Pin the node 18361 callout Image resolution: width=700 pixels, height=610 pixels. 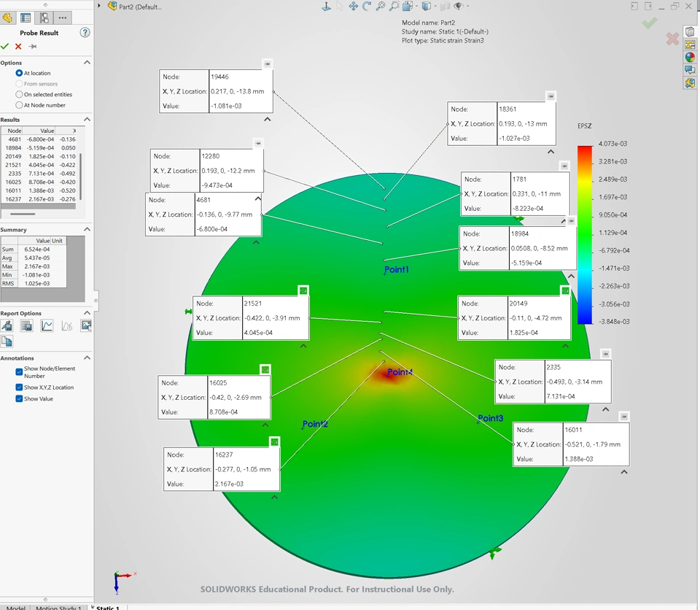point(551,96)
